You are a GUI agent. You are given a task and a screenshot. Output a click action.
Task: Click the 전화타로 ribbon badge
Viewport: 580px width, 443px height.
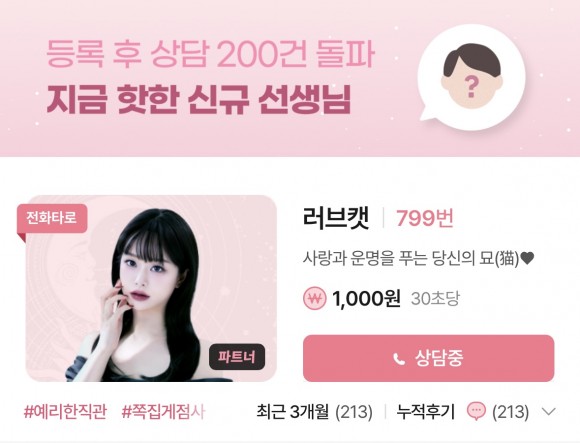point(52,218)
